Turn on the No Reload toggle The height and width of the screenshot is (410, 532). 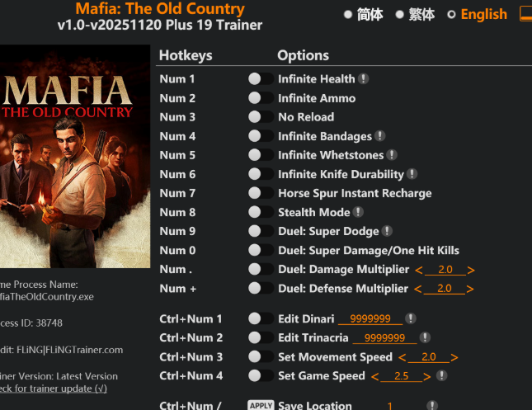pyautogui.click(x=261, y=117)
